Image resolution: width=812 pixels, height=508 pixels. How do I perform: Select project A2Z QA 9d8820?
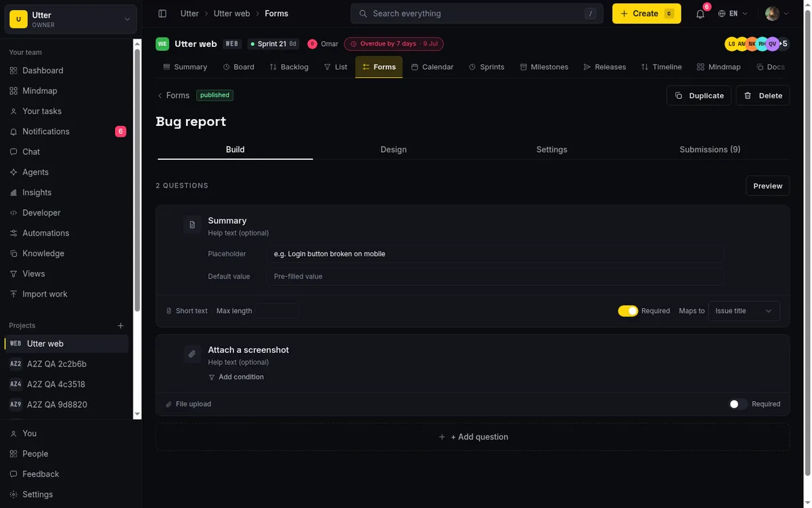pos(66,404)
